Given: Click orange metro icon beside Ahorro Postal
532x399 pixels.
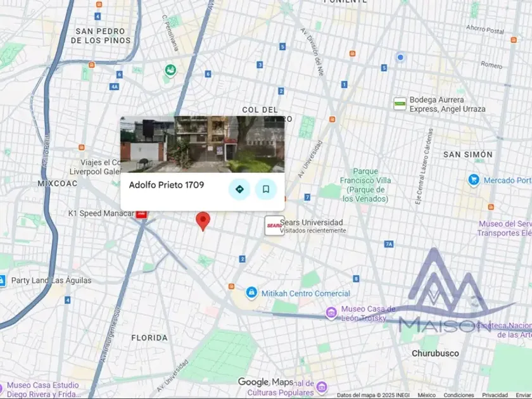Looking at the screenshot, I should click(x=514, y=40).
